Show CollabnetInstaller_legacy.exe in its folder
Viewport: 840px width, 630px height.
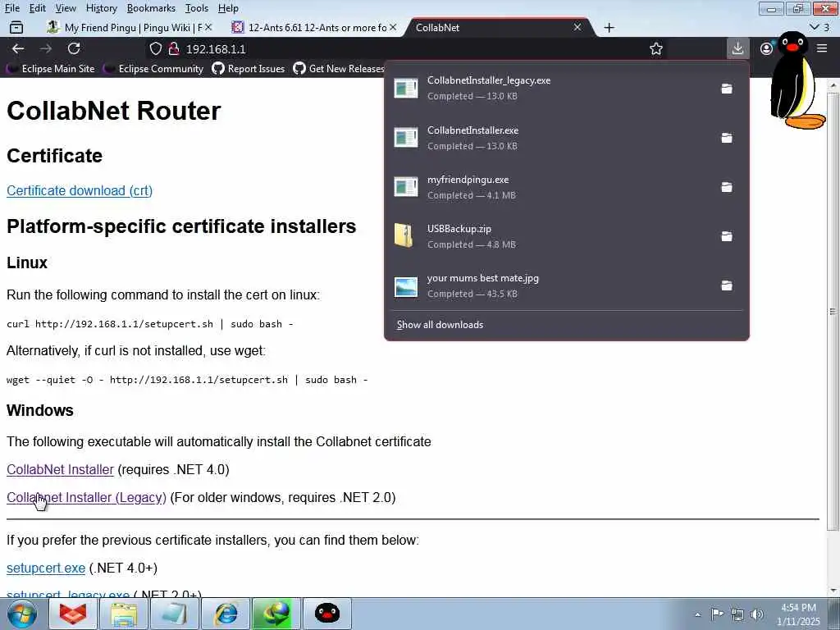pos(727,89)
